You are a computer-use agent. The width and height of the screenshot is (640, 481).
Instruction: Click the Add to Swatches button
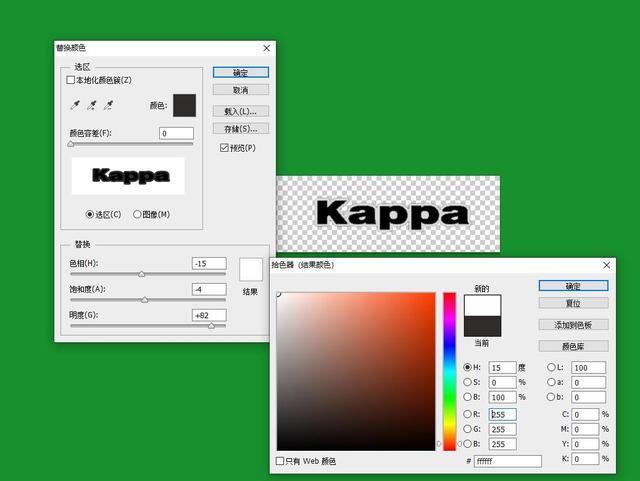click(573, 325)
